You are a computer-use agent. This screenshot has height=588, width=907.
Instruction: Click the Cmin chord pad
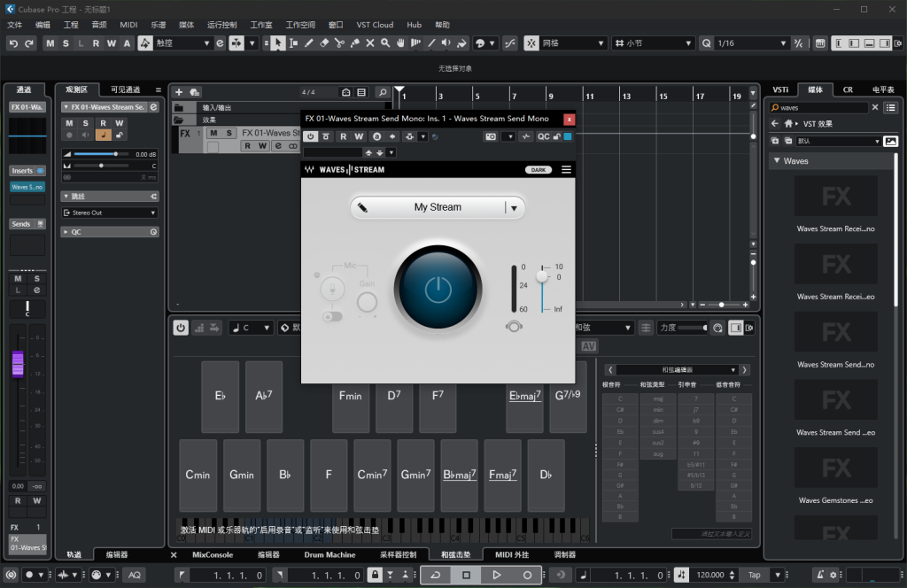point(198,475)
